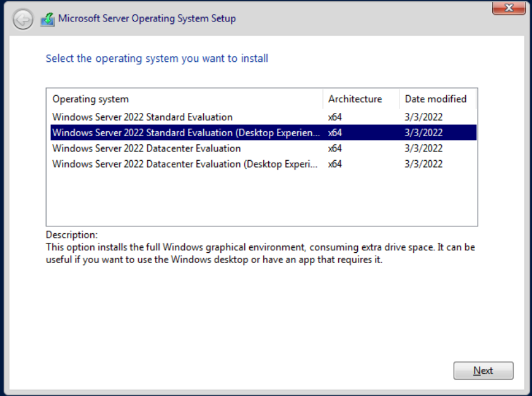Click the back arrow button

[x=23, y=20]
